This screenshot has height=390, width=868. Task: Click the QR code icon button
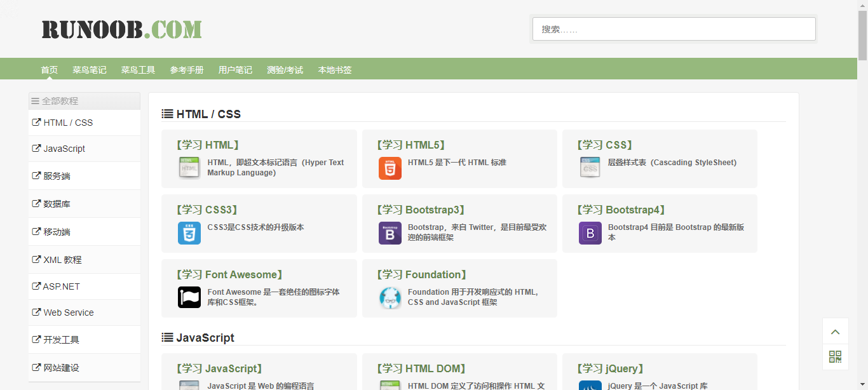pos(836,357)
